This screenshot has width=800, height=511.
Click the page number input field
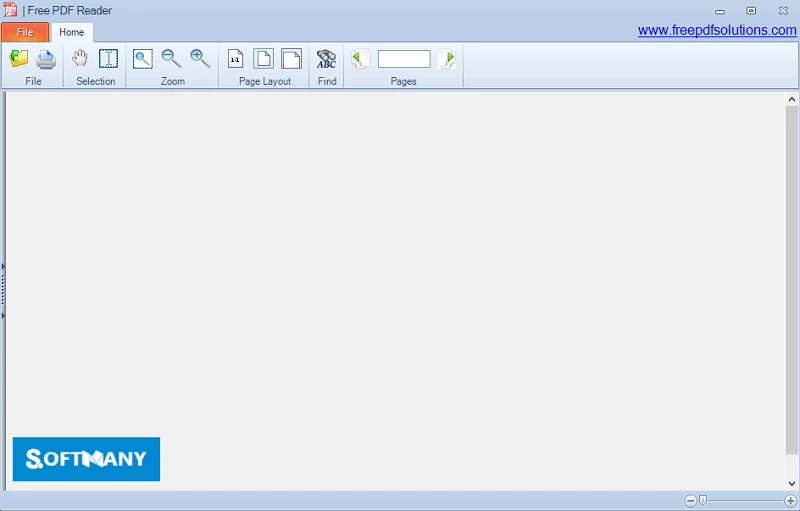[x=404, y=59]
